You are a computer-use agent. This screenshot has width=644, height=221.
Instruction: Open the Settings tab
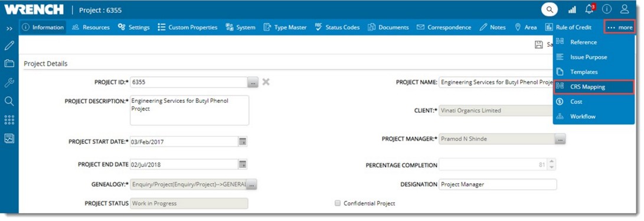pyautogui.click(x=133, y=28)
